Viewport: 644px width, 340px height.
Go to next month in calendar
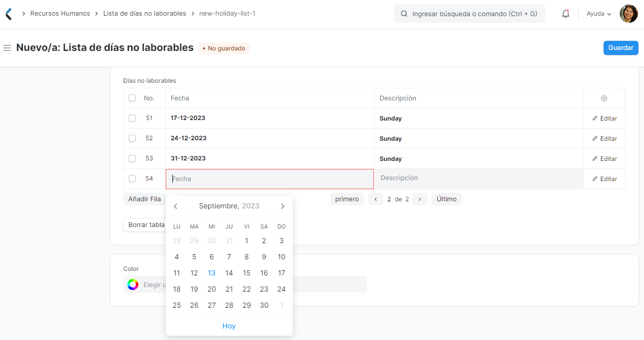point(283,206)
